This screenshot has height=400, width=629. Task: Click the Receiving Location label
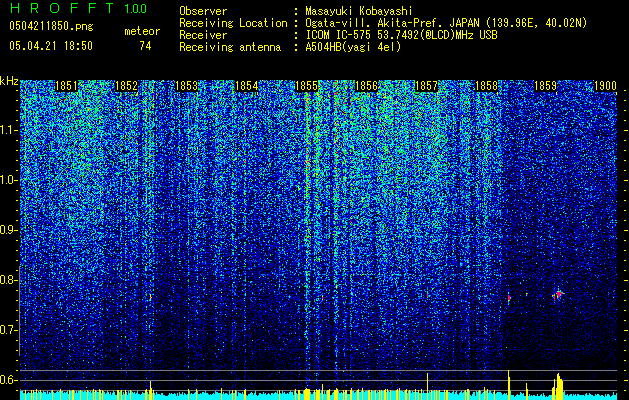tap(233, 23)
